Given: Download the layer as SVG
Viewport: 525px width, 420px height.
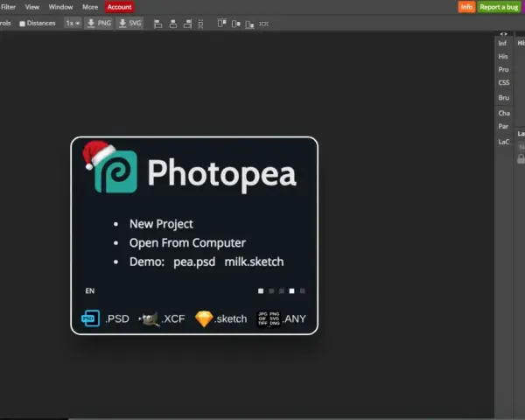Looking at the screenshot, I should (x=130, y=23).
